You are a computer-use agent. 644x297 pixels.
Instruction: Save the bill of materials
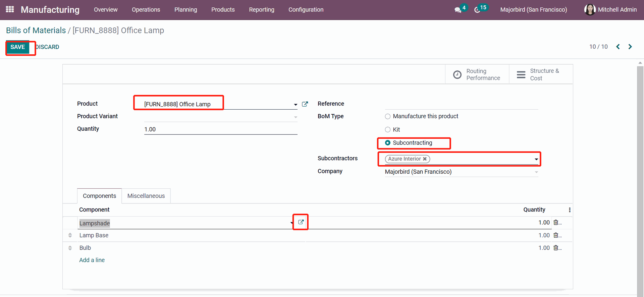(x=18, y=47)
